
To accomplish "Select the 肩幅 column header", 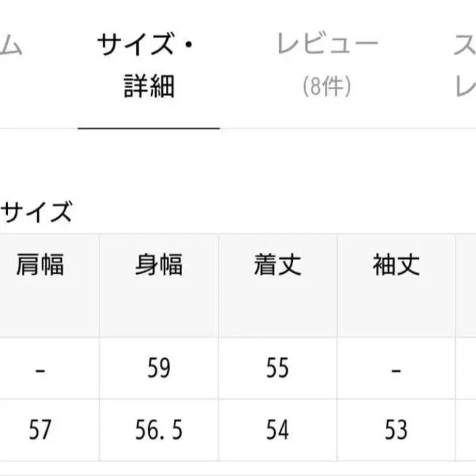I will point(40,265).
